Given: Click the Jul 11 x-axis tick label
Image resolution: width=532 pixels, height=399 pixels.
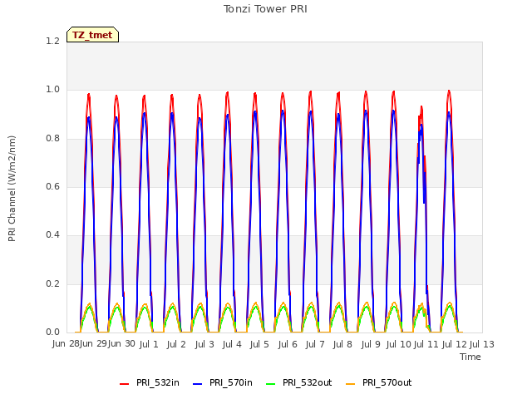Looking at the screenshot, I should point(426,344).
